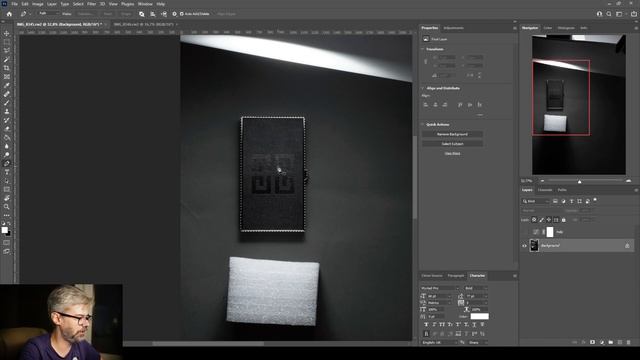
Task: Lock layer position icon
Action: [x=549, y=220]
